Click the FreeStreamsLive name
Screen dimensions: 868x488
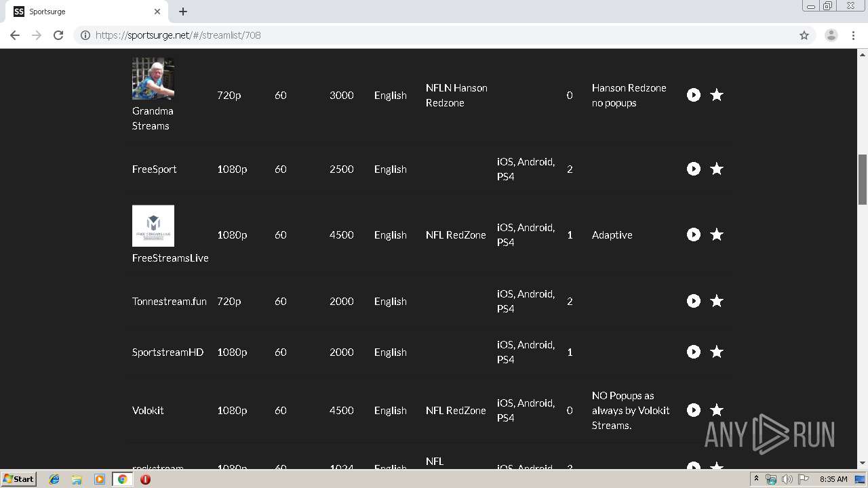170,258
